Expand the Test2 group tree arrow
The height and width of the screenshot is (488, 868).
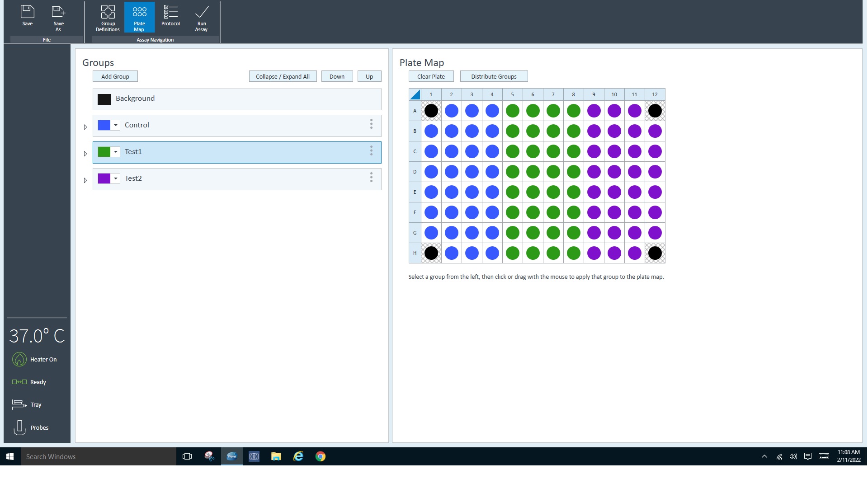(x=85, y=180)
